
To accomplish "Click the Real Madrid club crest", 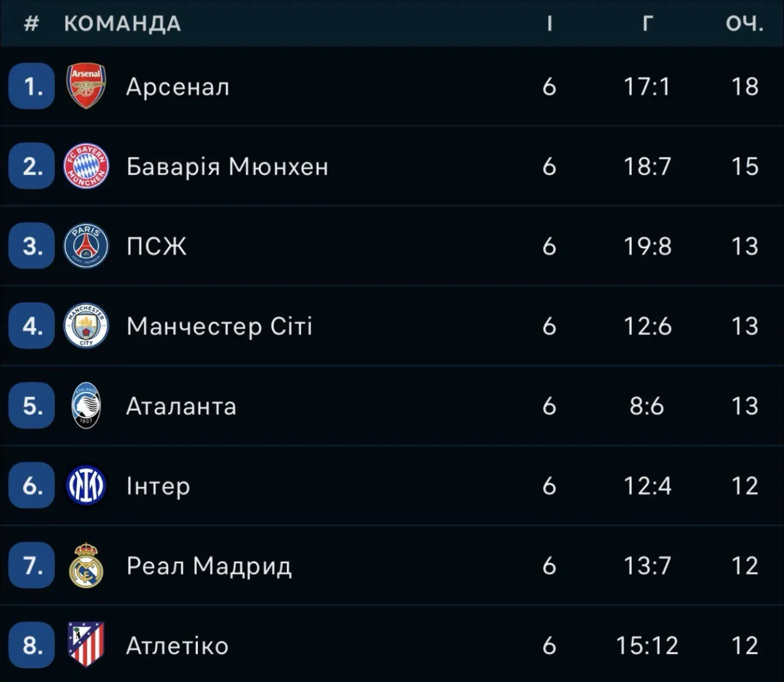I will pyautogui.click(x=86, y=566).
